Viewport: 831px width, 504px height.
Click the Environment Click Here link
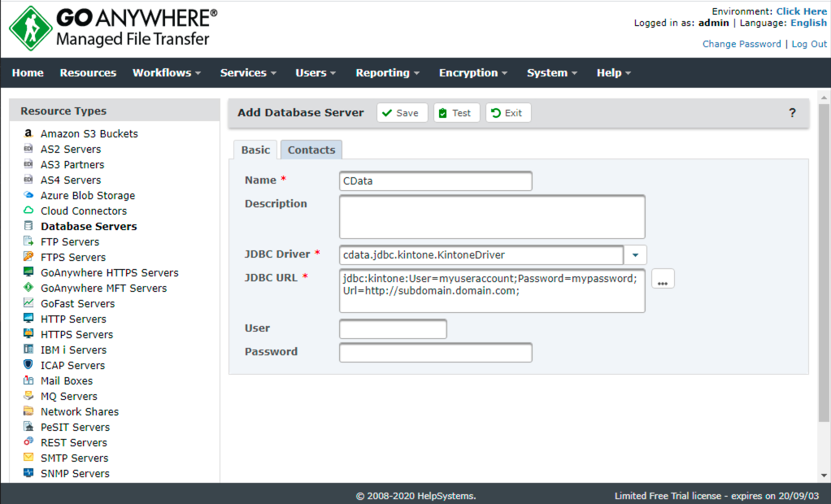802,11
